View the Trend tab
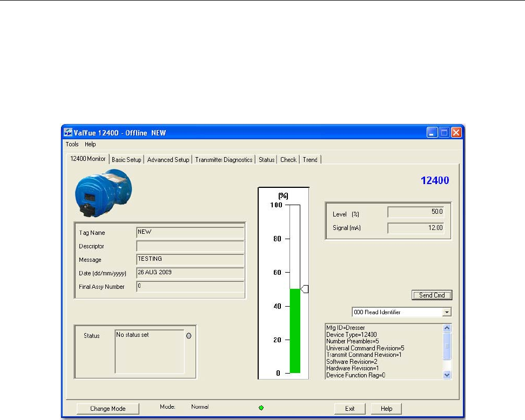This screenshot has width=525, height=420. (310, 160)
